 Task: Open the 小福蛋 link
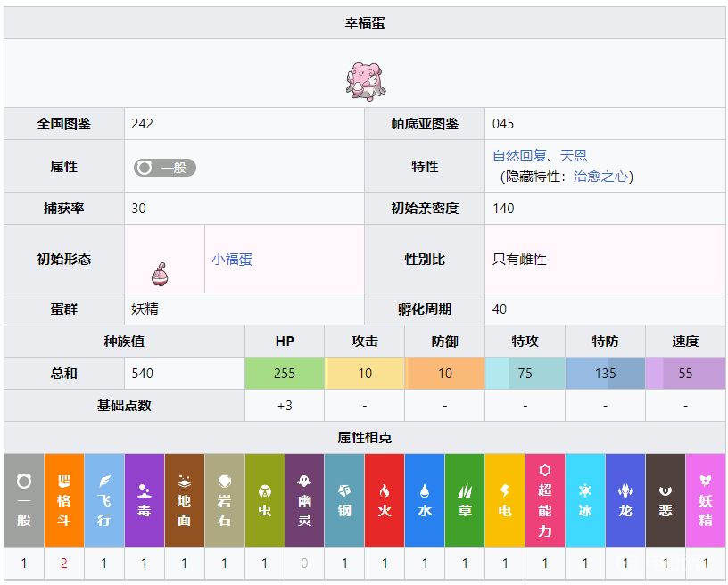[x=232, y=259]
